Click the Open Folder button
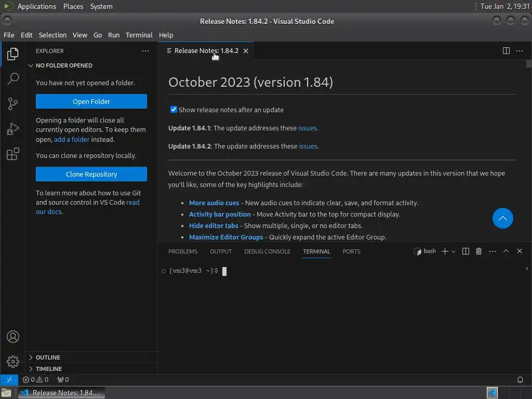 coord(91,101)
